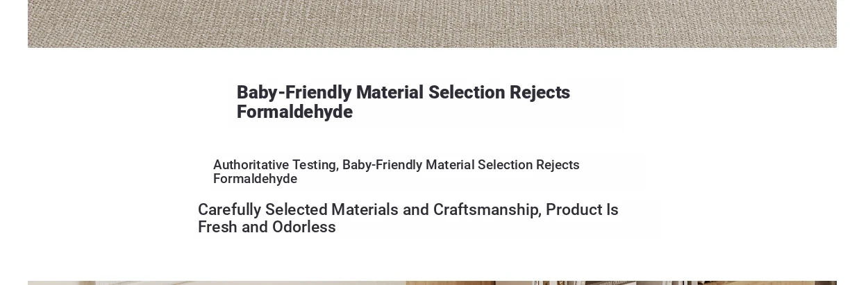Click 'Baby-Friendly' in the subtitle line
The image size is (868, 285).
[382, 165]
